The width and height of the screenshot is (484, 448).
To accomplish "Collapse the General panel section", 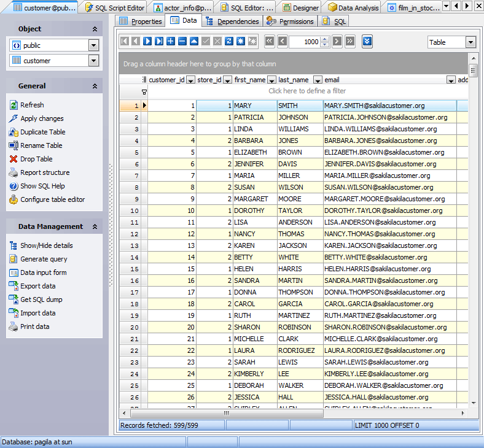I will [95, 87].
